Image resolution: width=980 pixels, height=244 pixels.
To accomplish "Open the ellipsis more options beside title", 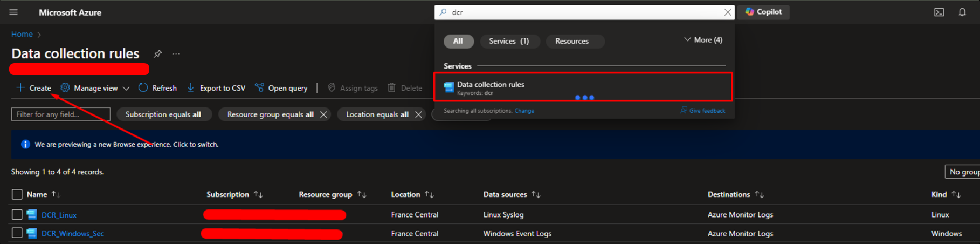I will [176, 53].
